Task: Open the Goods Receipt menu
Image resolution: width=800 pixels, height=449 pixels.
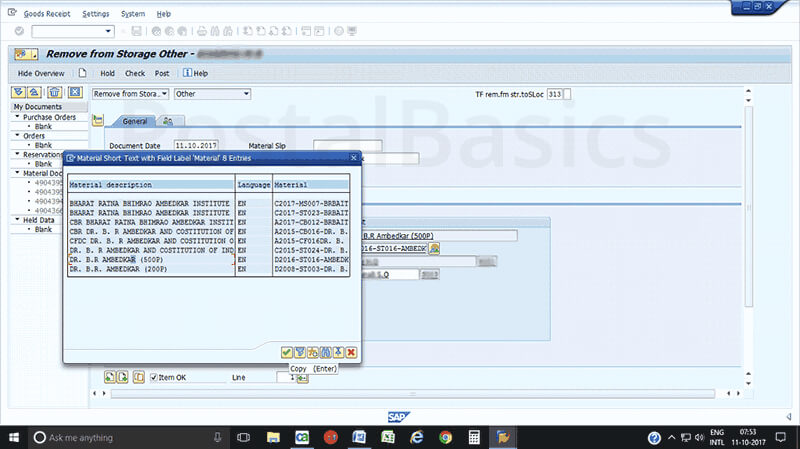Action: (x=46, y=14)
